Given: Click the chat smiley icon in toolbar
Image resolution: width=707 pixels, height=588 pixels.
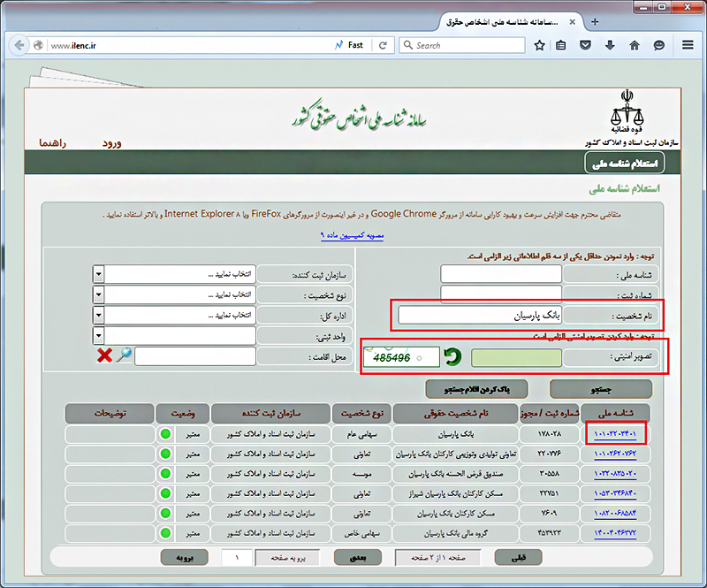Looking at the screenshot, I should 658,45.
